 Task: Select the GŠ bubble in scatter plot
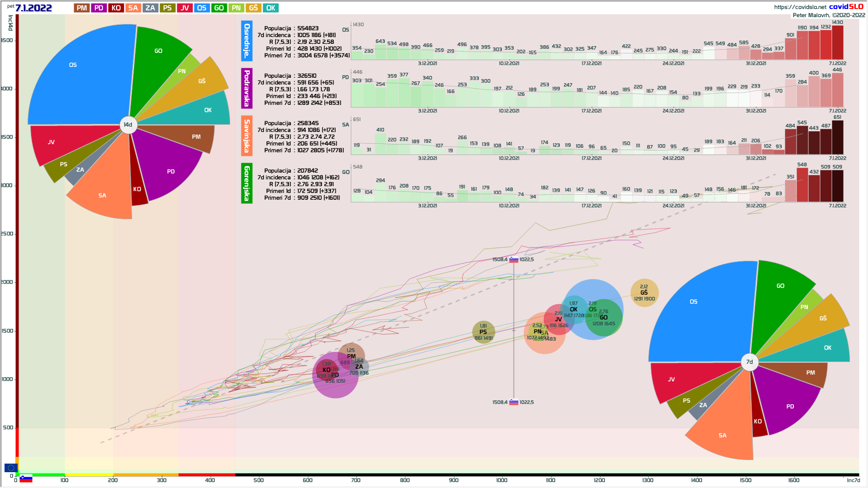click(644, 293)
